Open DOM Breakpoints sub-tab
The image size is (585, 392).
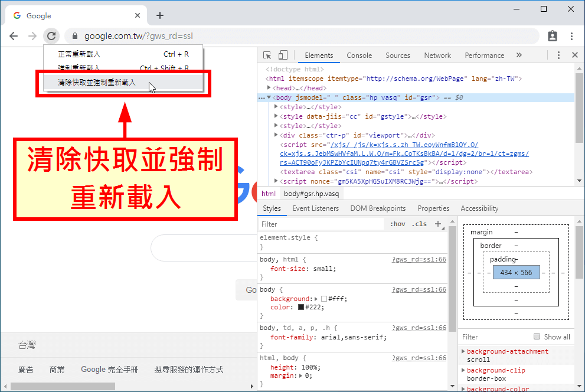(x=378, y=208)
